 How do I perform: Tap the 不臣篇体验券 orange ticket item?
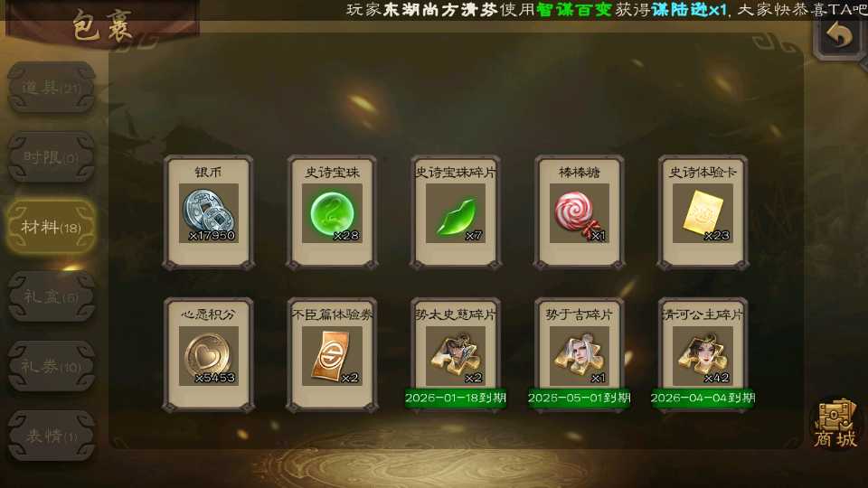[x=332, y=354]
